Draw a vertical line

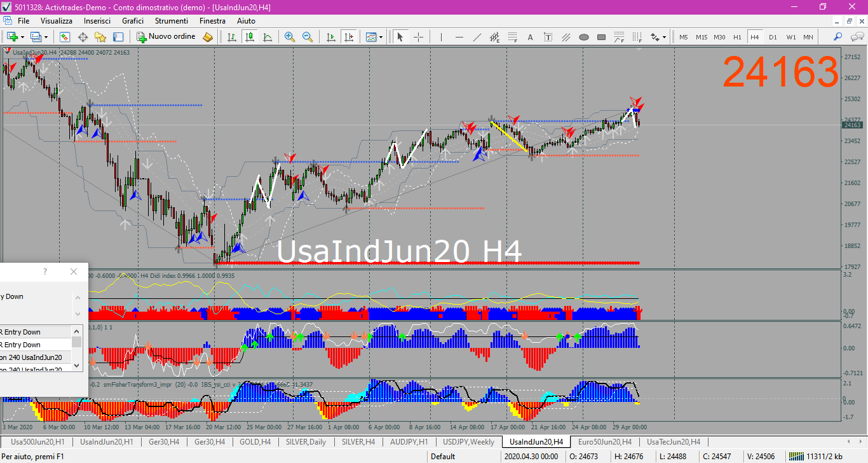[441, 37]
